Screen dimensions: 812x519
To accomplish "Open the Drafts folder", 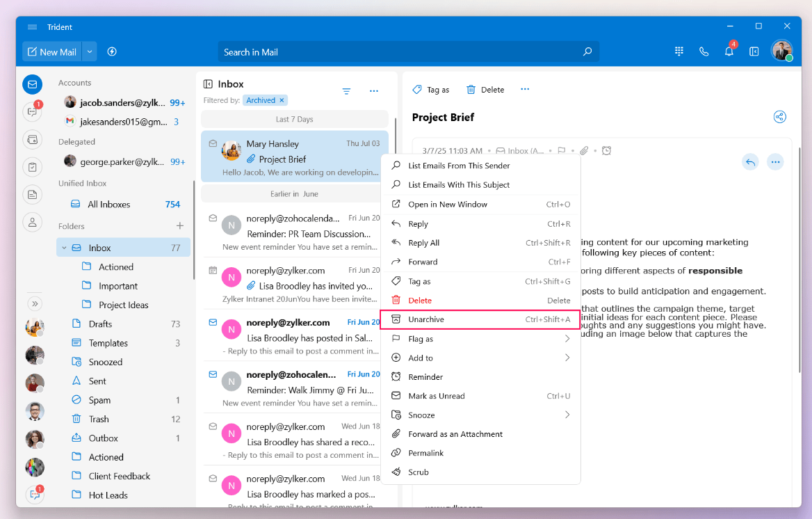I will 124,324.
